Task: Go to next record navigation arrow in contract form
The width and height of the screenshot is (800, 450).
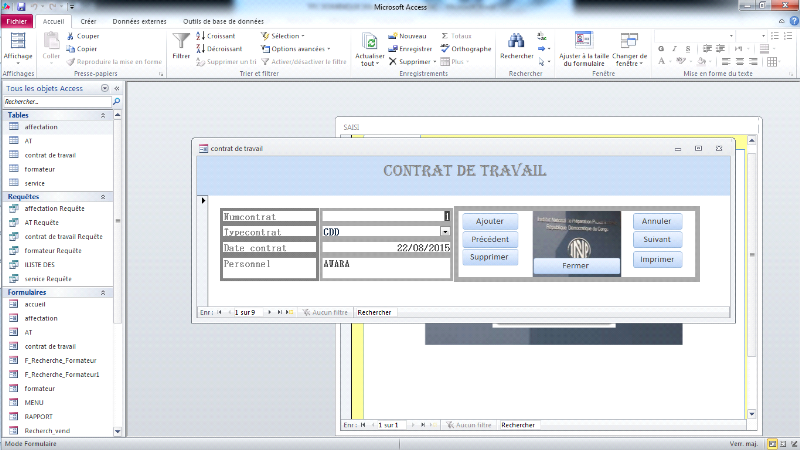Action: [268, 312]
